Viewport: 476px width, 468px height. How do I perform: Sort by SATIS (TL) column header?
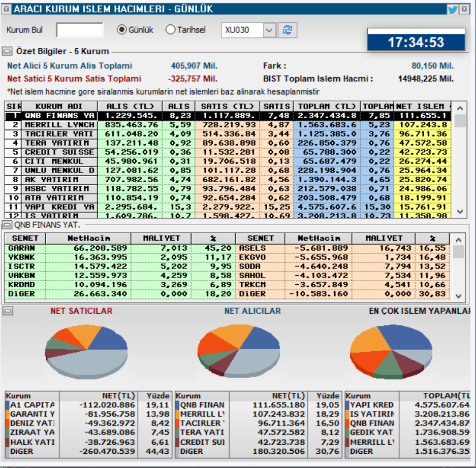coord(228,107)
